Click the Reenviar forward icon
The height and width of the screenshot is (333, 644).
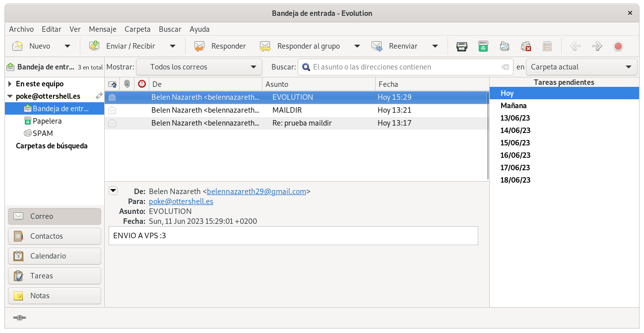[377, 46]
